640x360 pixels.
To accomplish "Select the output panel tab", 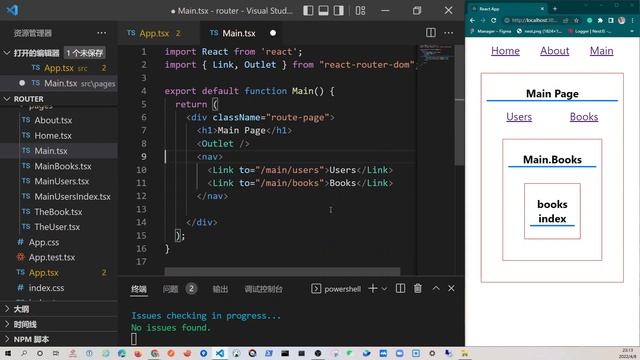I will click(x=220, y=289).
